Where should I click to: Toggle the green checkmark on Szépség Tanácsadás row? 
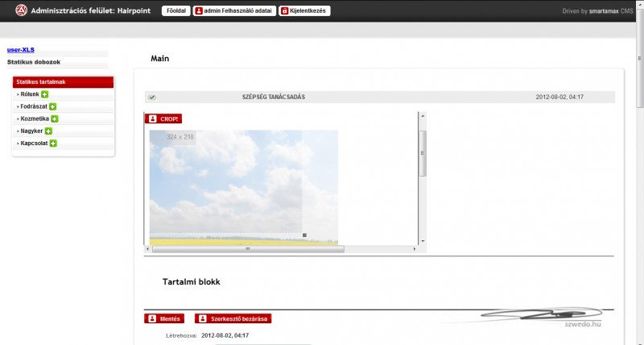[x=151, y=98]
